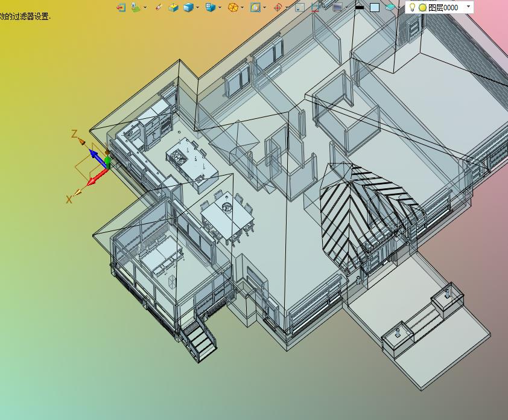Expand dropdown next to blue solid cube
Image resolution: width=508 pixels, height=420 pixels.
tap(198, 7)
